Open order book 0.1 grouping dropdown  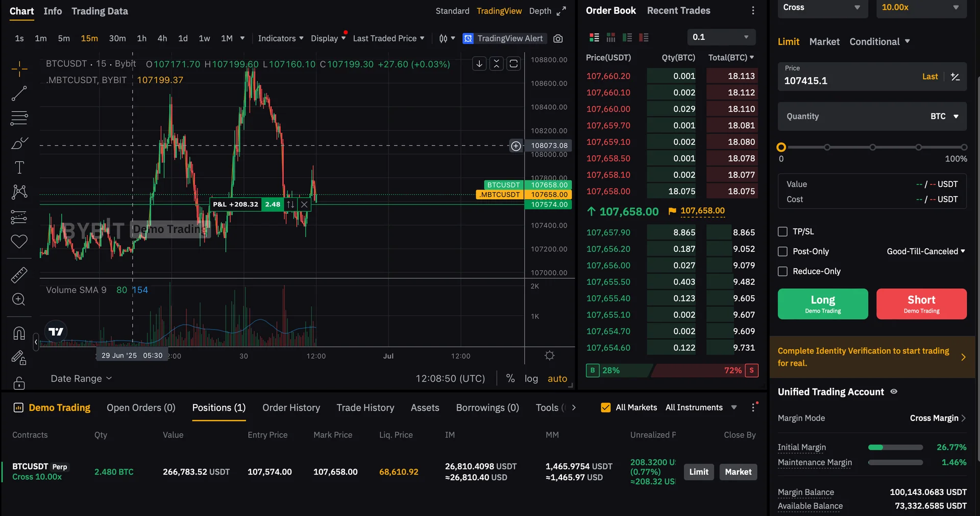pyautogui.click(x=721, y=37)
